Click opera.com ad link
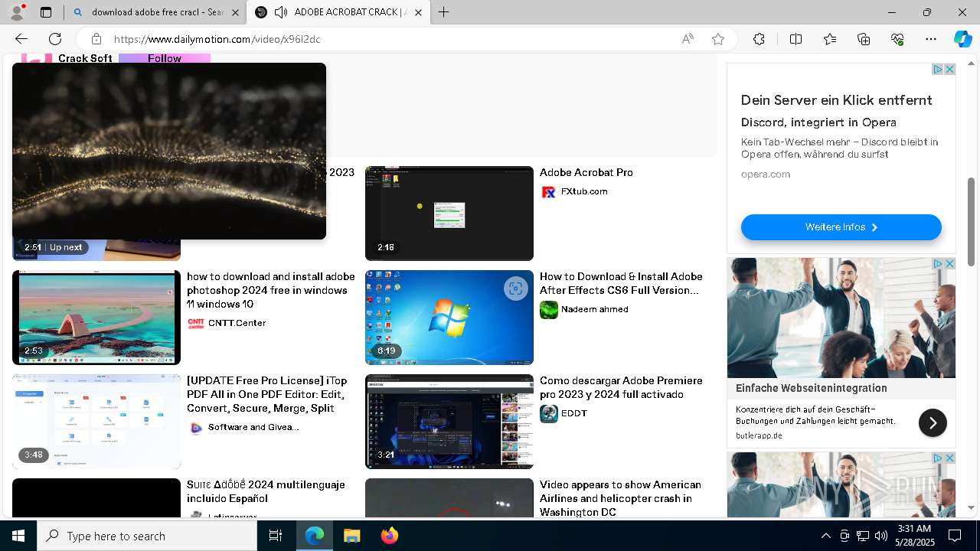The width and height of the screenshot is (980, 551). click(x=766, y=174)
